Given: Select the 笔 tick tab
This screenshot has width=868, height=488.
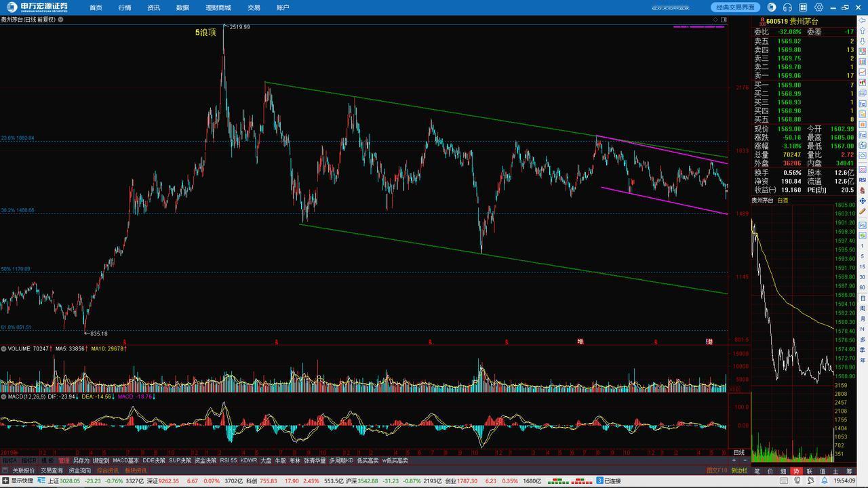Looking at the screenshot, I should point(757,470).
